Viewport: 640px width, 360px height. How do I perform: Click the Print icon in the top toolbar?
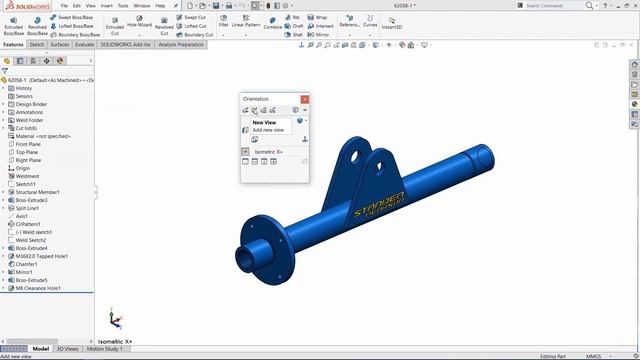229,6
